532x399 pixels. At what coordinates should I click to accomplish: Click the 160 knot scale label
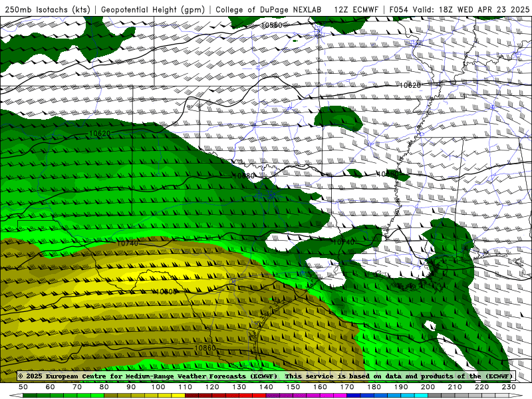coord(320,387)
